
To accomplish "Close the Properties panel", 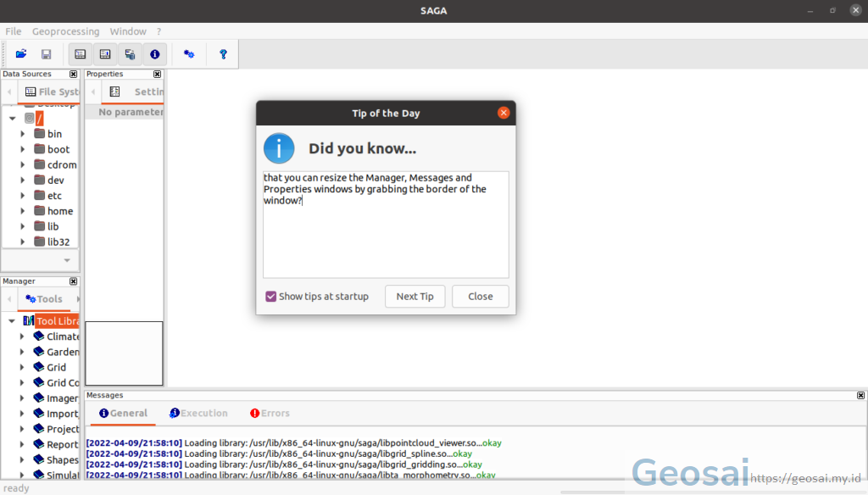I will click(157, 74).
